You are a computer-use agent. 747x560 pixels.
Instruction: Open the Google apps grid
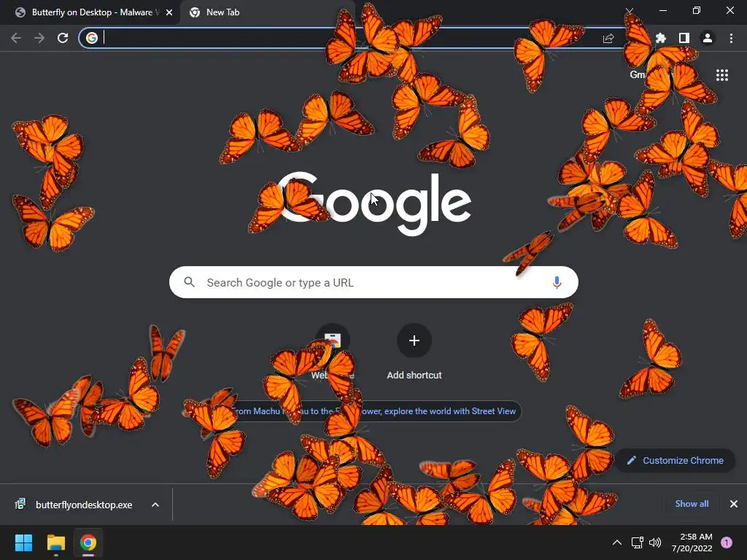click(722, 75)
